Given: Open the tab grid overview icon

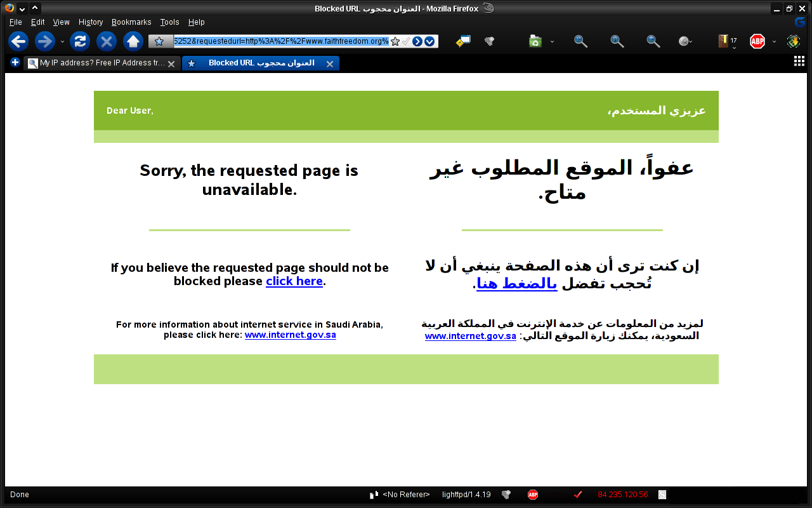Looking at the screenshot, I should [x=799, y=61].
